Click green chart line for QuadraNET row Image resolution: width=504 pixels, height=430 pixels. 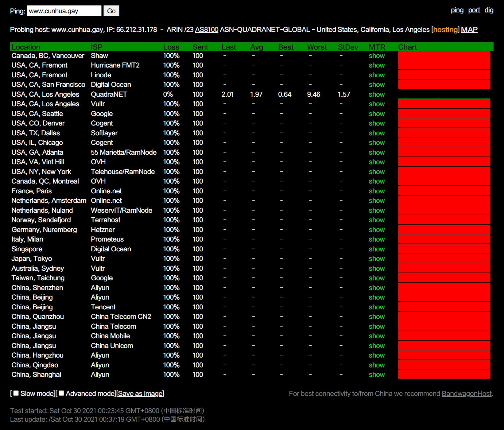click(444, 98)
